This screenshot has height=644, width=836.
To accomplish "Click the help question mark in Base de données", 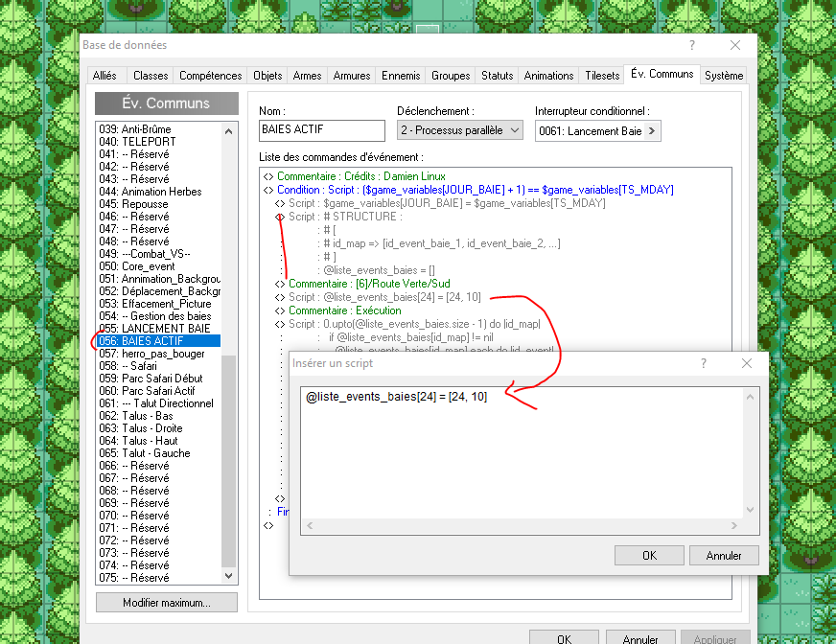I will tap(692, 45).
